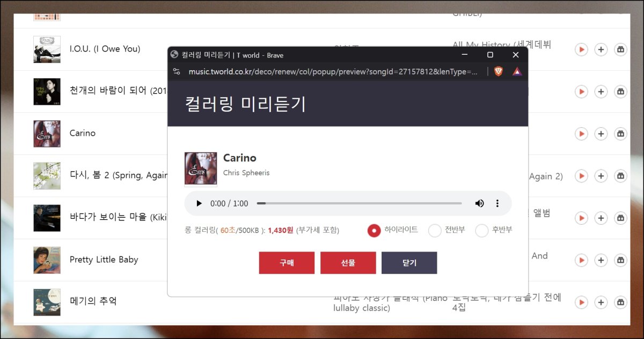Mute the preview audio player volume
Screen dimensions: 644x339
click(479, 203)
